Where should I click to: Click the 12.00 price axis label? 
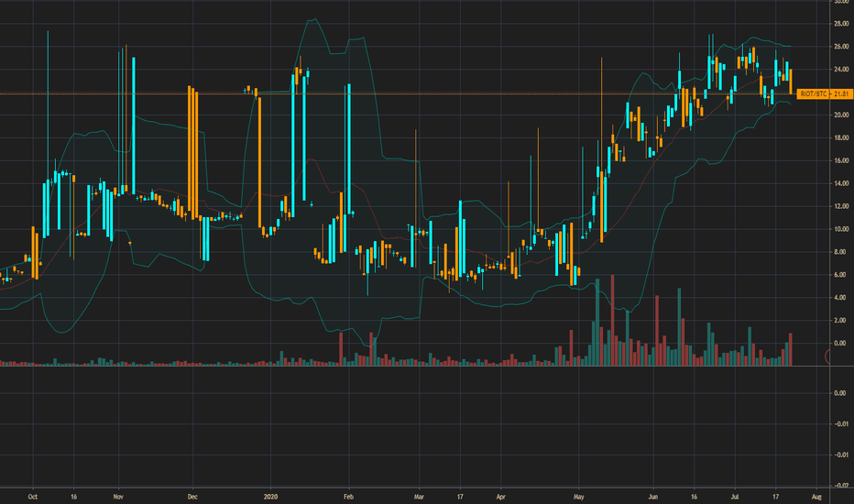point(841,206)
